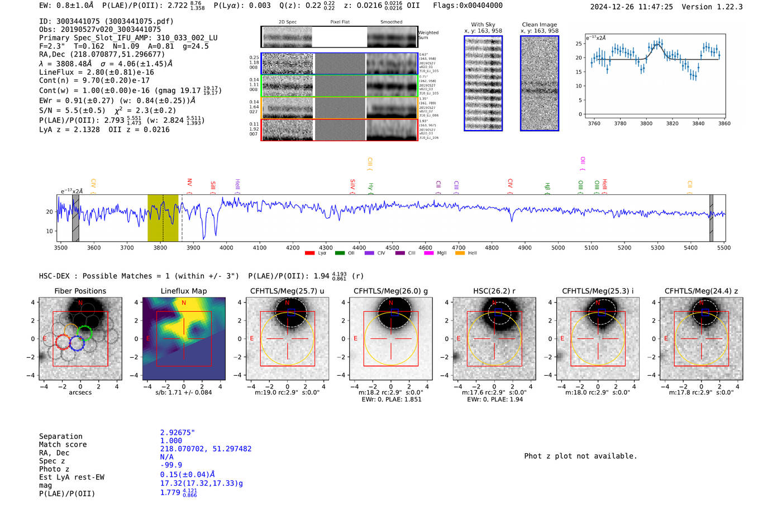782x532 pixels.
Task: Click the blue RA, Dec 218.070702, 51.297482
Action: 206,449
